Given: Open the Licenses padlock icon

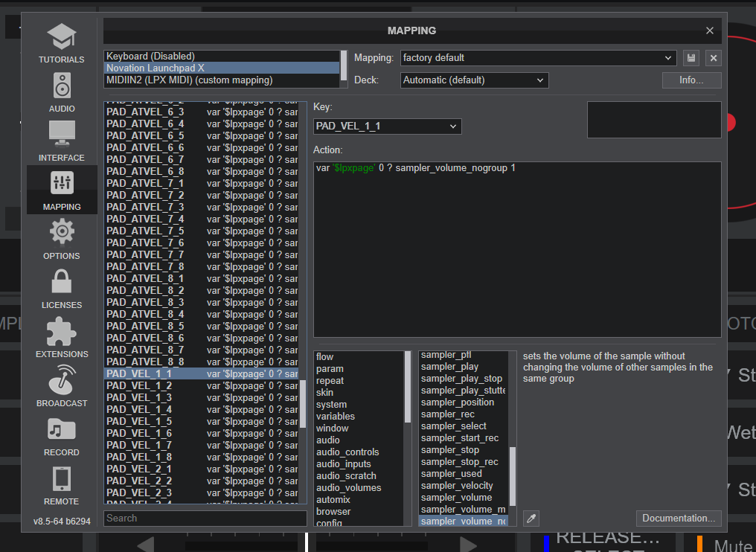Looking at the screenshot, I should (62, 281).
